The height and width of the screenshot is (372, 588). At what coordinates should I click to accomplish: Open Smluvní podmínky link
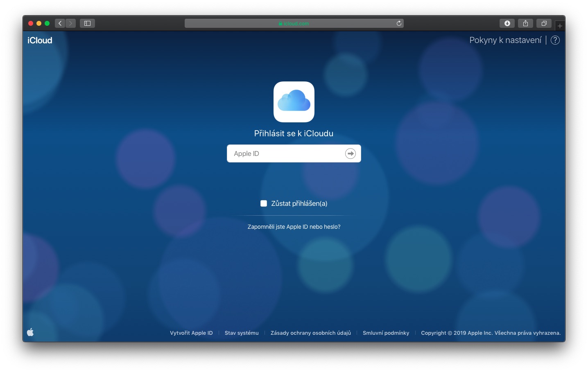click(x=386, y=333)
